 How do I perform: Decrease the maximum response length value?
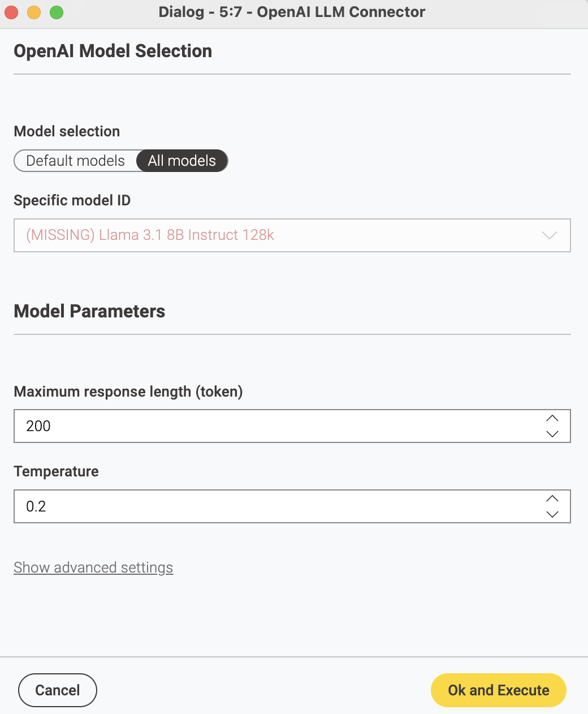[x=552, y=434]
